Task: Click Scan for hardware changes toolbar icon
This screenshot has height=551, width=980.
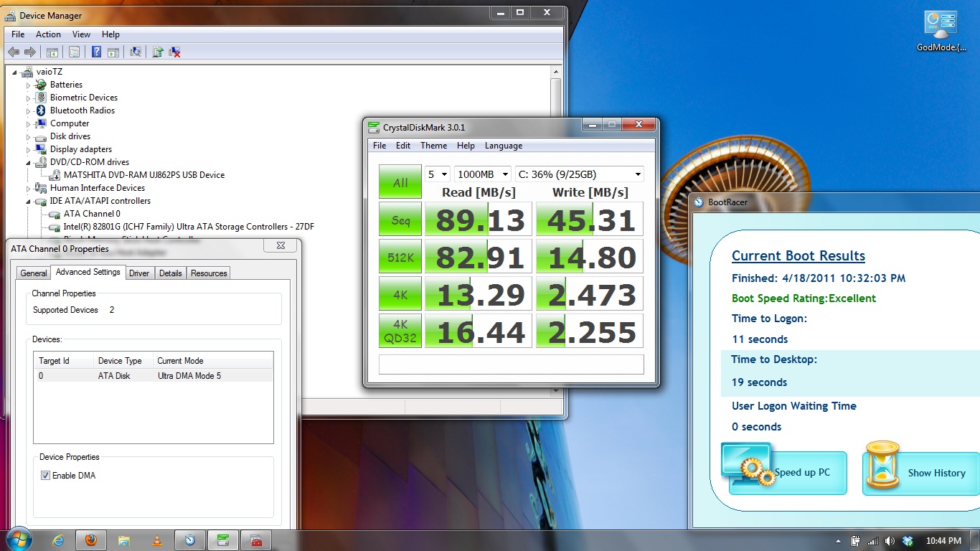Action: (135, 52)
